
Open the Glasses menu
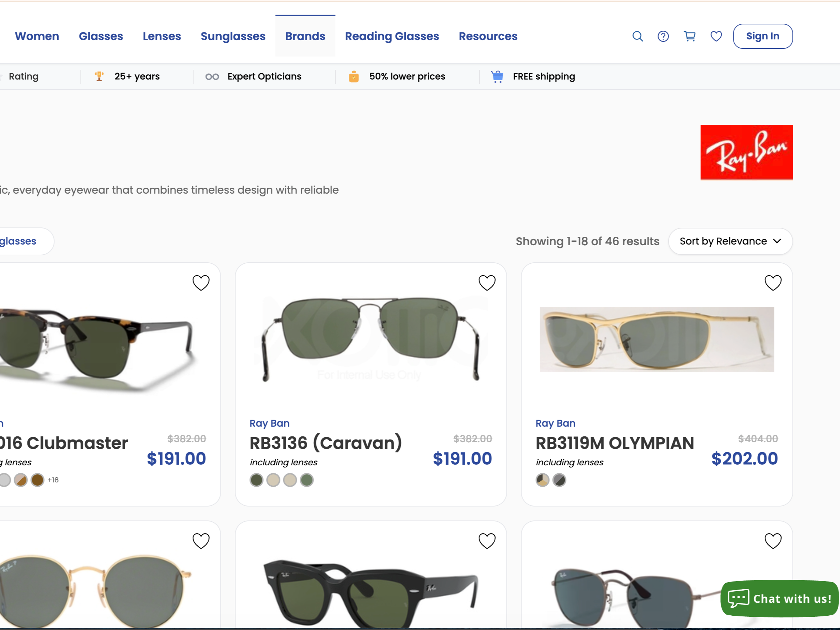101,36
